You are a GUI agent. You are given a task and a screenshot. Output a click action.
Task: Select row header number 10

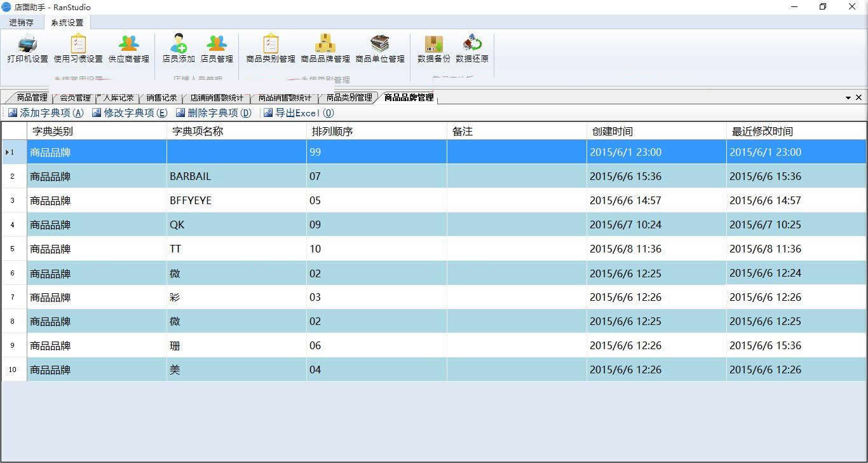(14, 370)
